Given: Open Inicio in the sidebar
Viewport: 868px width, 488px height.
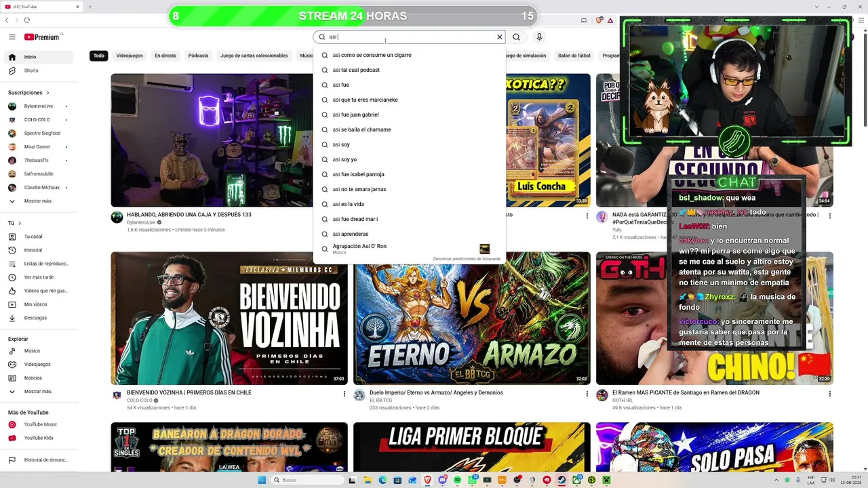Looking at the screenshot, I should (39, 57).
